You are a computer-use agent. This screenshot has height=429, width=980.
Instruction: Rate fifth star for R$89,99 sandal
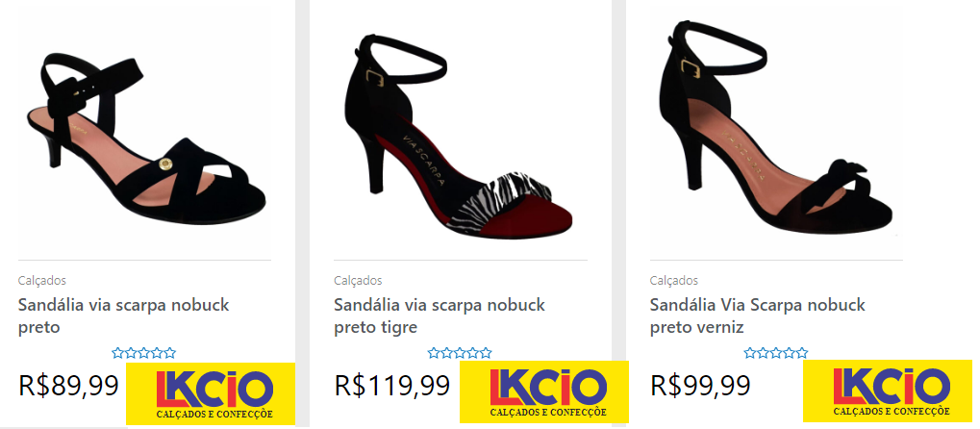coord(170,353)
